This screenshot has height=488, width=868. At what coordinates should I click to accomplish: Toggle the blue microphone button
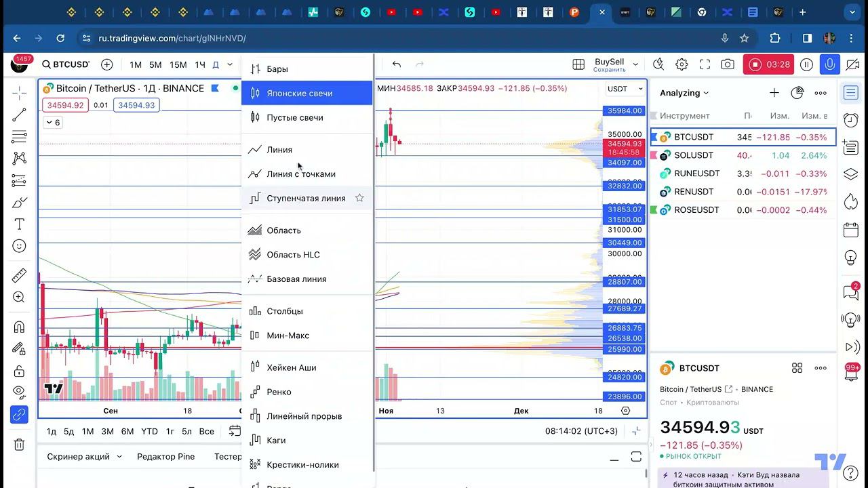point(829,64)
